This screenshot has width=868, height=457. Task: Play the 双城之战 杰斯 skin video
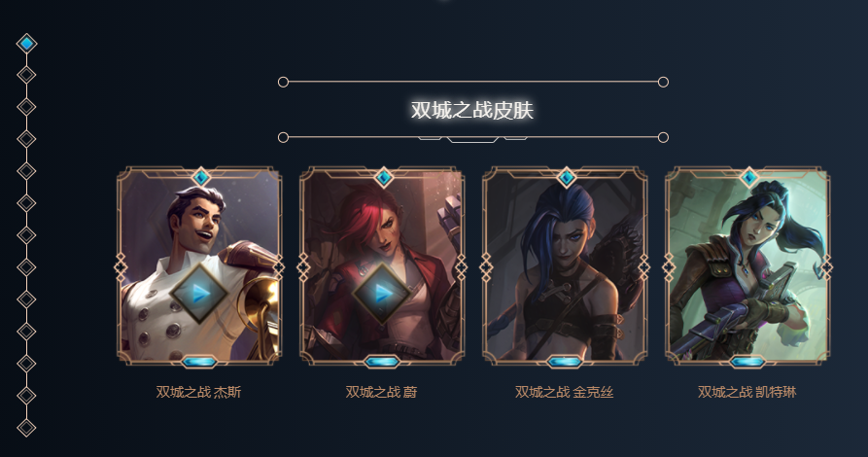[x=199, y=293]
